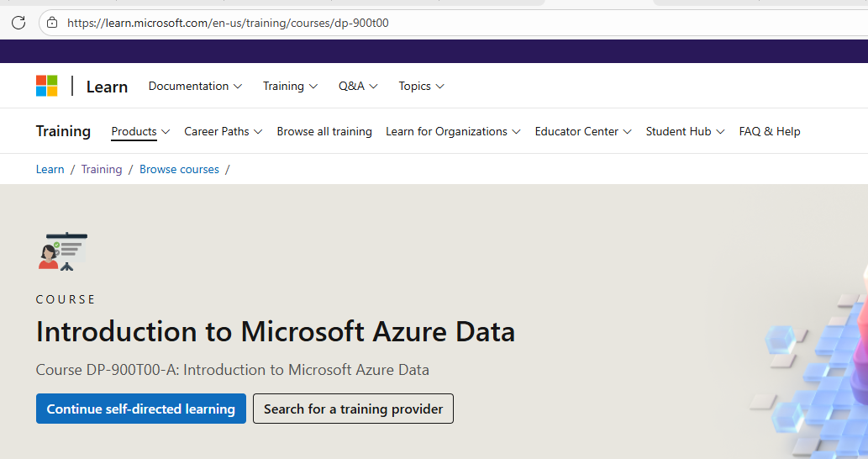The height and width of the screenshot is (459, 868).
Task: Click the course instructor illustration icon
Action: pyautogui.click(x=62, y=251)
